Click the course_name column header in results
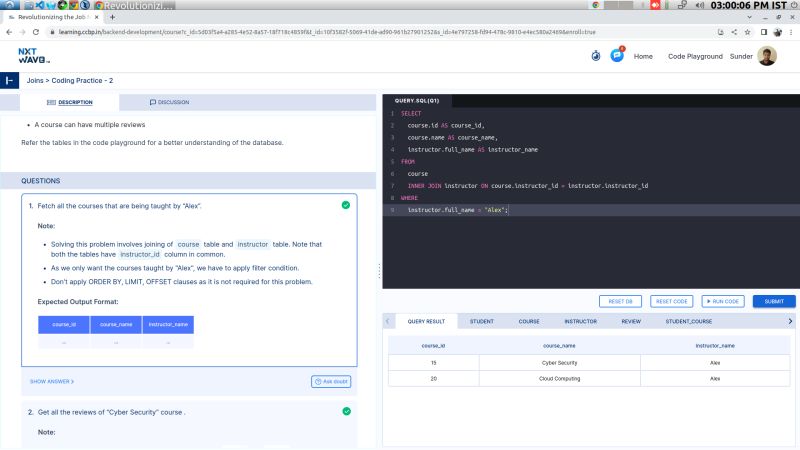 [559, 345]
